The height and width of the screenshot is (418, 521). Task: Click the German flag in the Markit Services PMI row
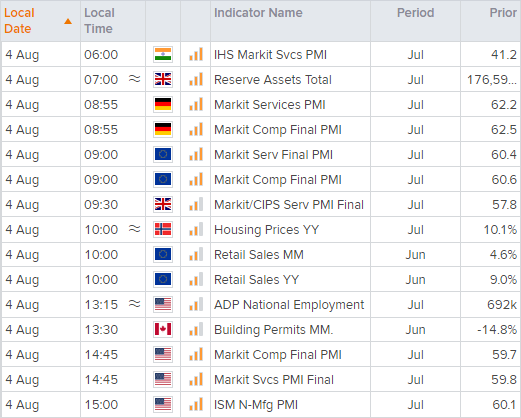click(x=163, y=104)
